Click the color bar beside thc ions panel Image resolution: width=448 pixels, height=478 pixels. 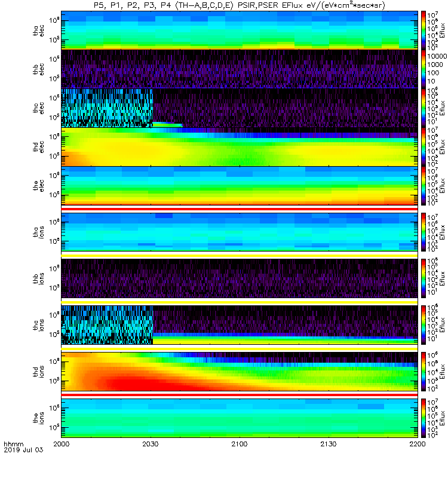click(424, 325)
